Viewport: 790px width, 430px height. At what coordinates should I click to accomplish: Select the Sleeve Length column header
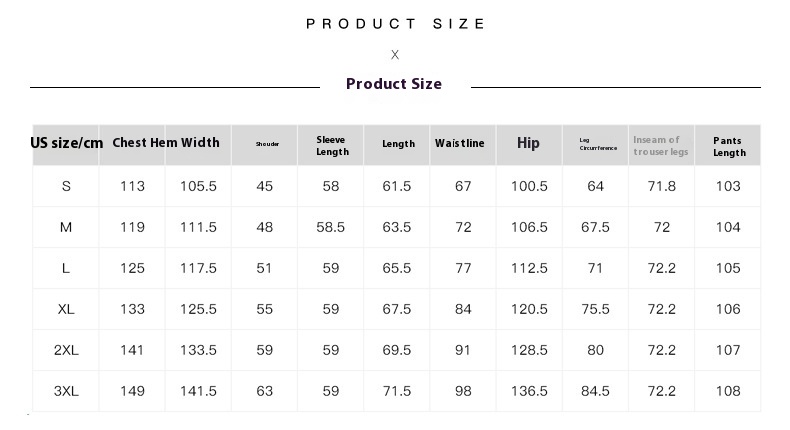coord(331,146)
